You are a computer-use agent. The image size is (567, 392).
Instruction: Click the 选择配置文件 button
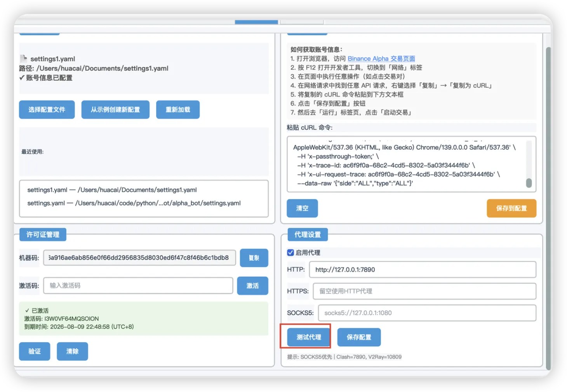pyautogui.click(x=47, y=110)
